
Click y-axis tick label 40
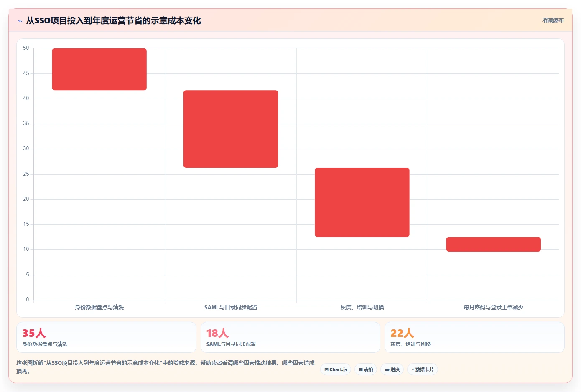click(x=26, y=99)
